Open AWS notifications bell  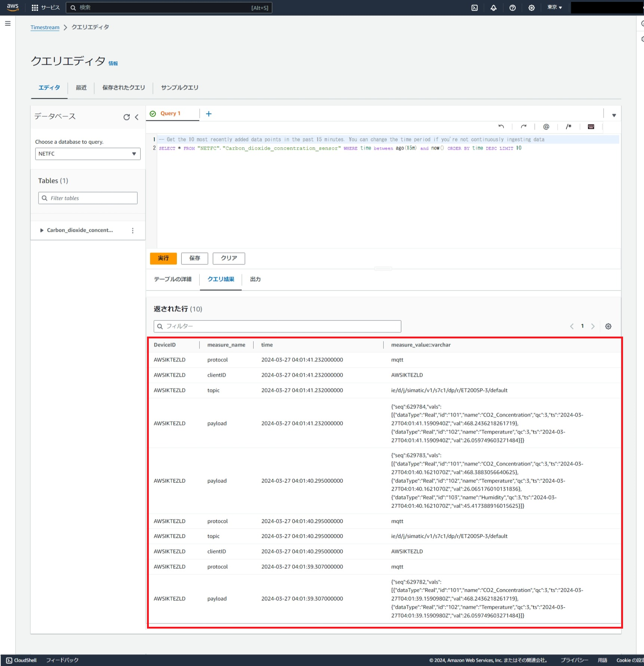pos(493,7)
